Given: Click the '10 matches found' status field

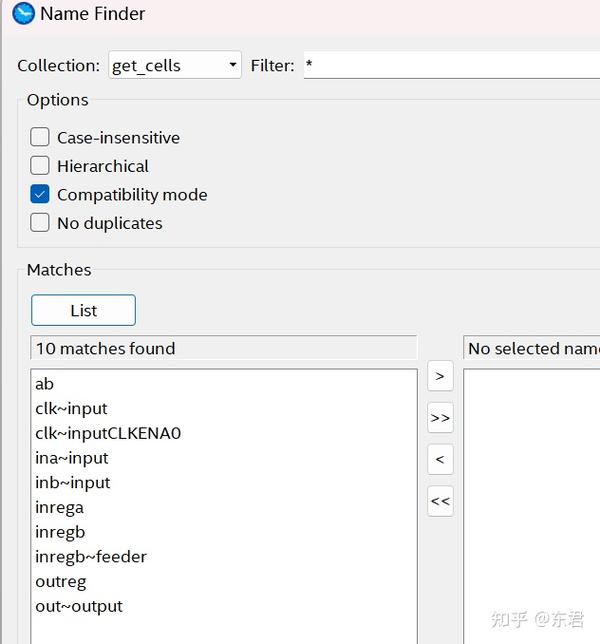Looking at the screenshot, I should tap(224, 348).
